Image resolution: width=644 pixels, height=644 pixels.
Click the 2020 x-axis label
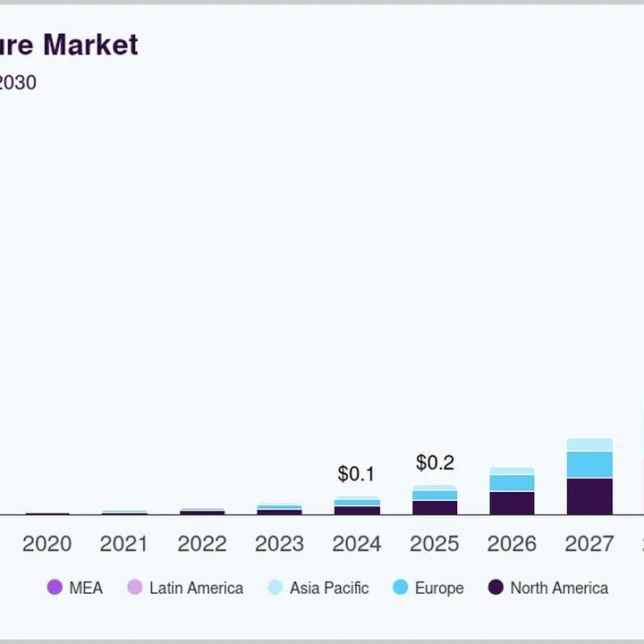(47, 544)
